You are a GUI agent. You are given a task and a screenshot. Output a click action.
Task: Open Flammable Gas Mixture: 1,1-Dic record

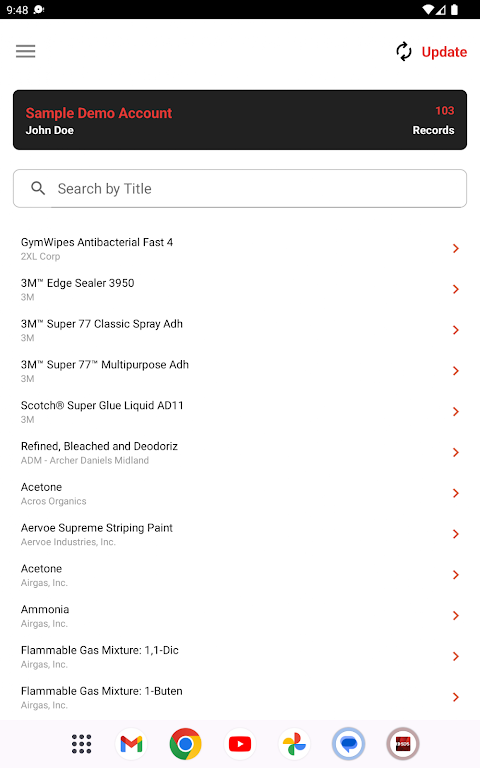pos(240,656)
